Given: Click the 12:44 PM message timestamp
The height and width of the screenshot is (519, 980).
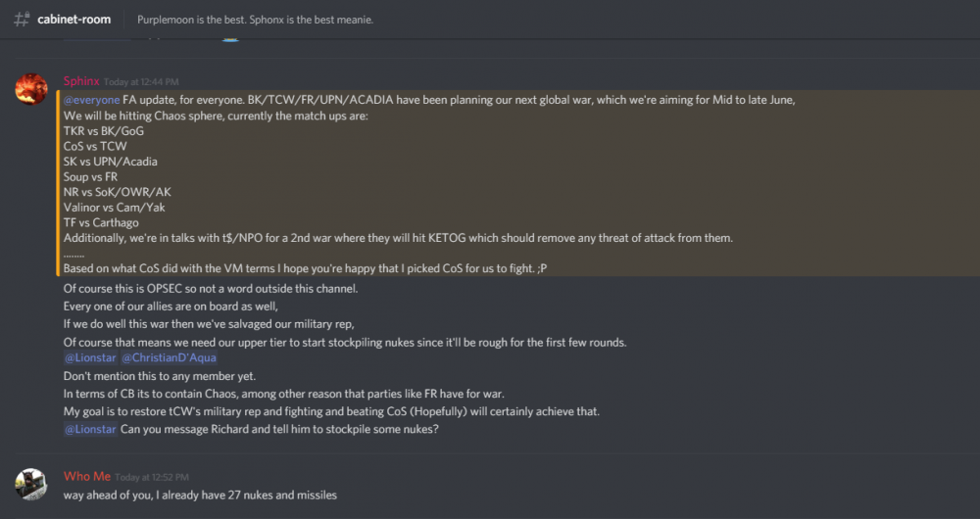Looking at the screenshot, I should 141,82.
